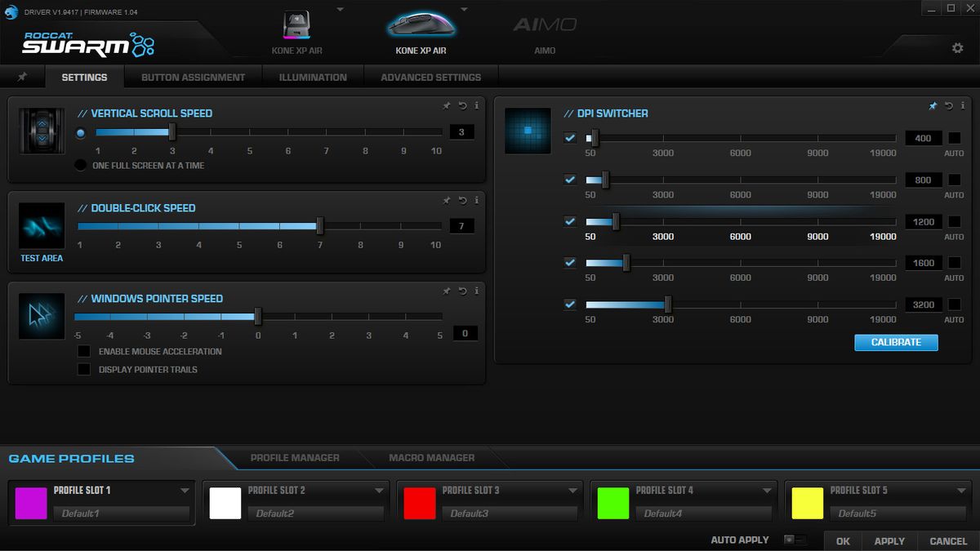Screen dimensions: 980x551
Task: Enable Auto for the 400 DPI row
Action: [954, 138]
